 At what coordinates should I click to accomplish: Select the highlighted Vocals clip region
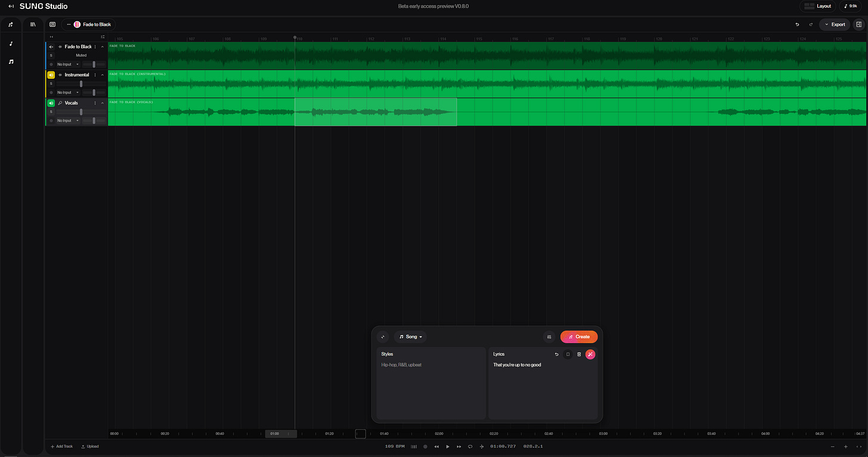376,112
